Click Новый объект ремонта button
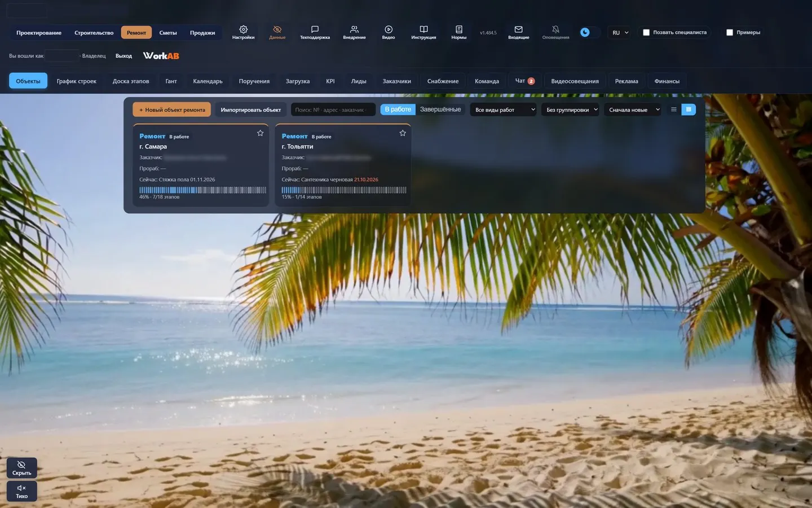The width and height of the screenshot is (812, 508). point(172,110)
